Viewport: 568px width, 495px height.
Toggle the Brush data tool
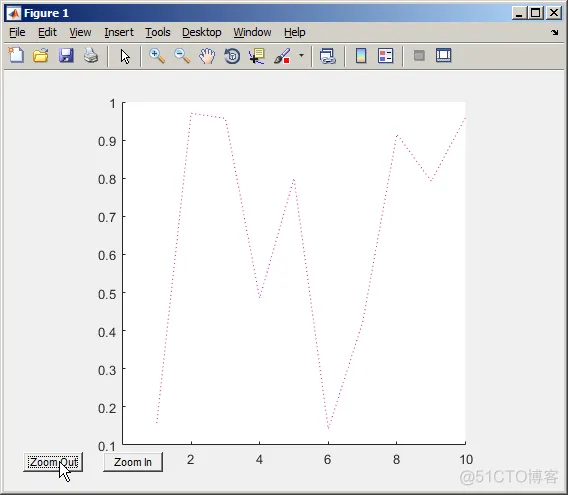tap(282, 56)
